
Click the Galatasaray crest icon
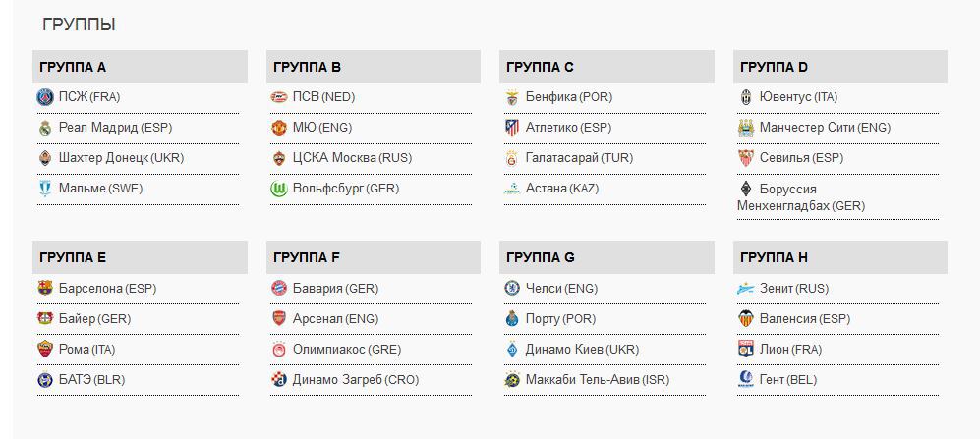click(512, 158)
